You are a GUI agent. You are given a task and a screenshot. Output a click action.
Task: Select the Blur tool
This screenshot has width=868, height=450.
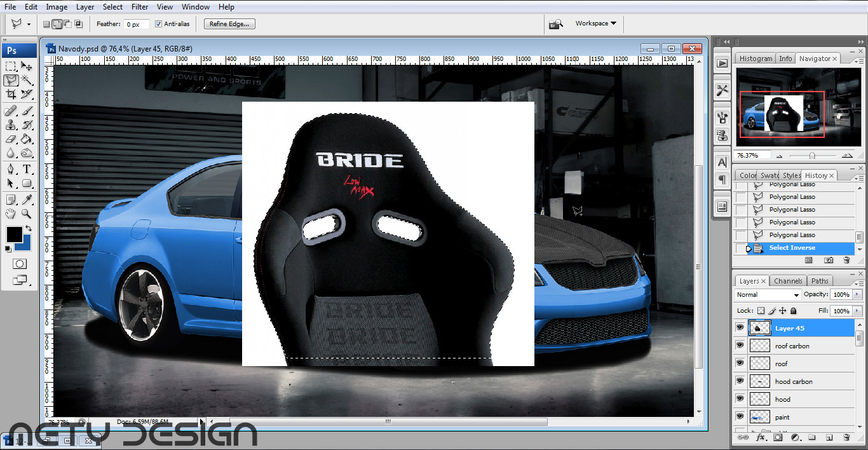click(x=11, y=153)
